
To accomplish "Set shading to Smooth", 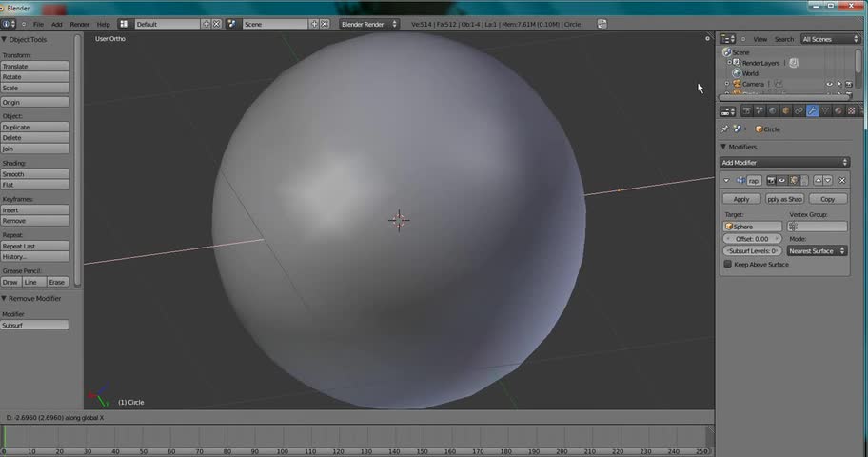I will tap(35, 174).
